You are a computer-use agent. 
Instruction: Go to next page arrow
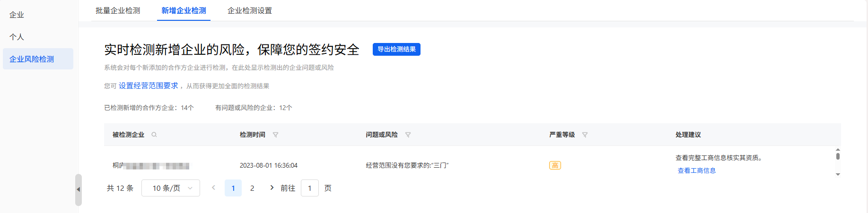pyautogui.click(x=272, y=187)
